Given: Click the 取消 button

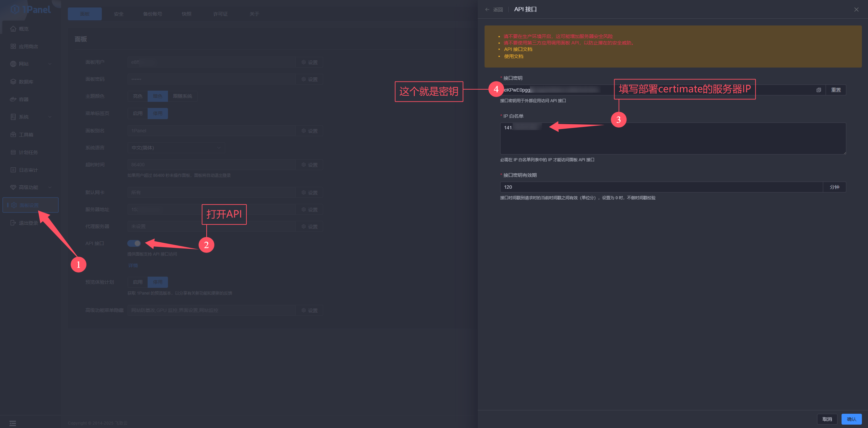Looking at the screenshot, I should click(x=827, y=419).
